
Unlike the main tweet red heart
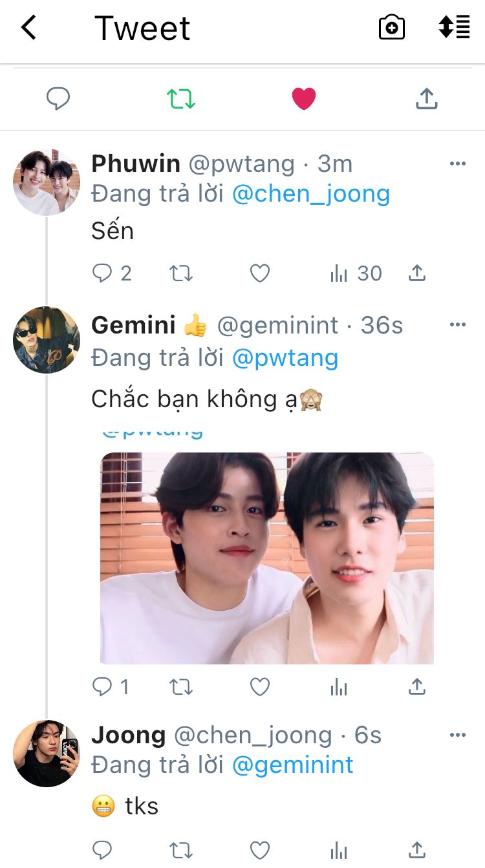(303, 99)
